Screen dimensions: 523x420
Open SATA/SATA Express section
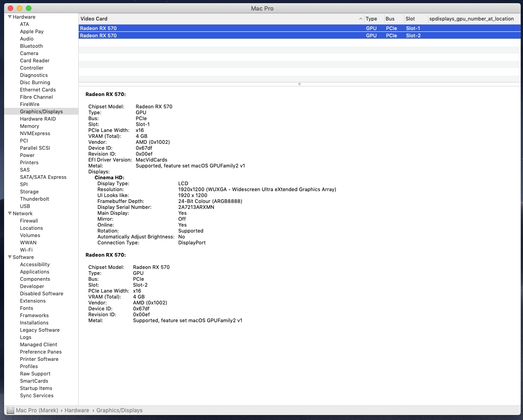[43, 177]
